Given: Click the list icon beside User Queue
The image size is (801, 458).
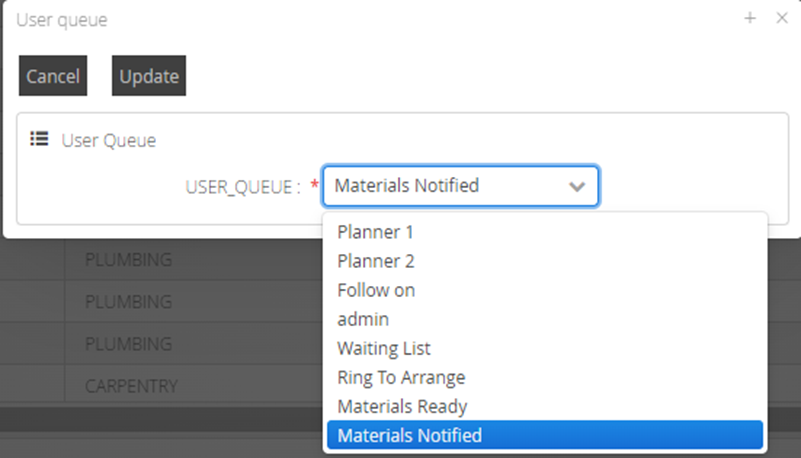Looking at the screenshot, I should pos(39,139).
